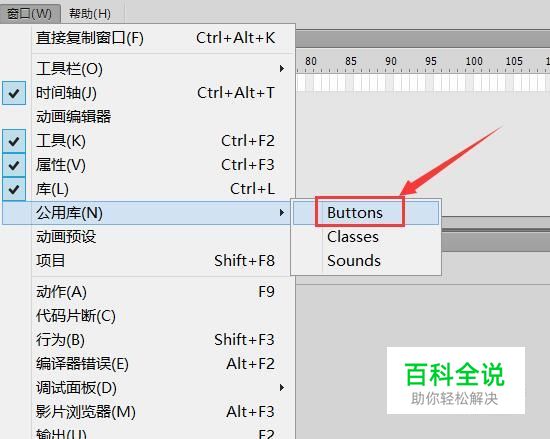Click frame 105 on the timeline ruler

point(514,61)
